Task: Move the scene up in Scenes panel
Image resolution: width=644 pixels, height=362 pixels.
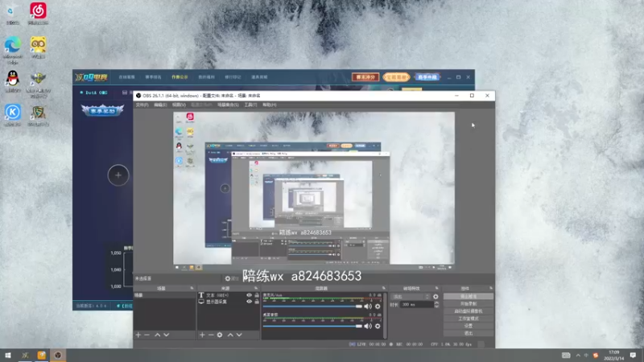Action: (x=157, y=335)
